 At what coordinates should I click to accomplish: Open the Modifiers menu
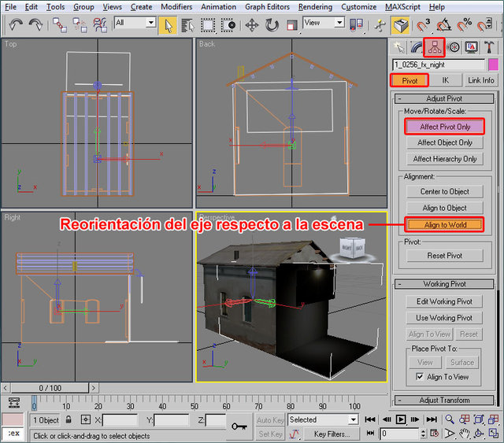click(x=176, y=7)
